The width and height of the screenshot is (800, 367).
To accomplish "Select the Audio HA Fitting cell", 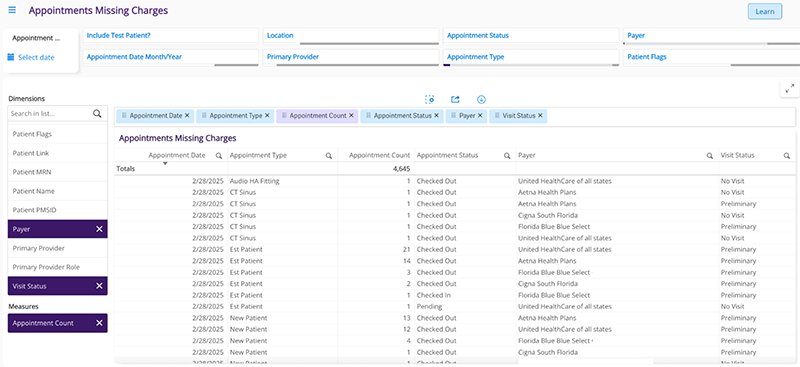I will click(283, 181).
